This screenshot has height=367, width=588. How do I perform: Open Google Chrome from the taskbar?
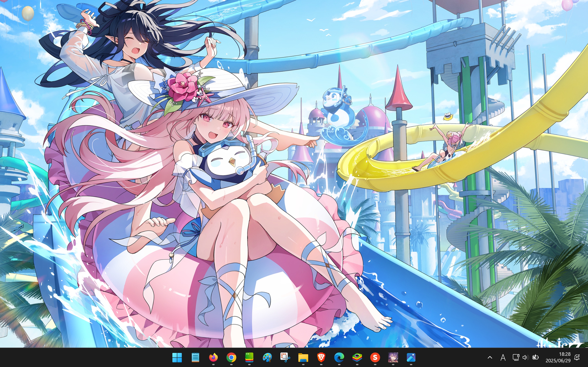click(x=231, y=357)
